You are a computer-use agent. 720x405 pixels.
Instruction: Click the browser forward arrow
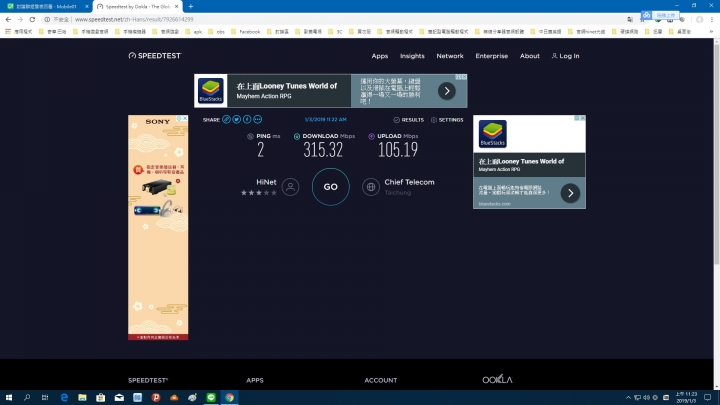point(20,19)
